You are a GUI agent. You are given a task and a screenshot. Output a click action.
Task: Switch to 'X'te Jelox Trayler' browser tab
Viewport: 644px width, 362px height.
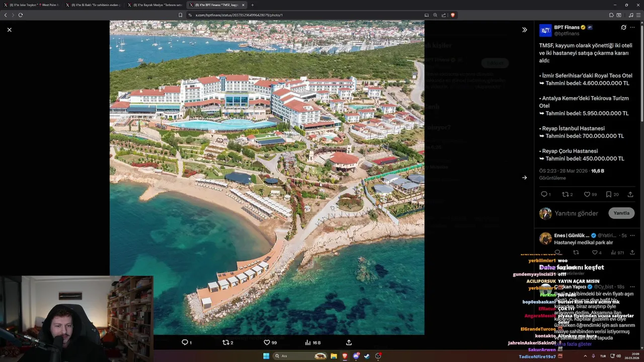coord(33,5)
